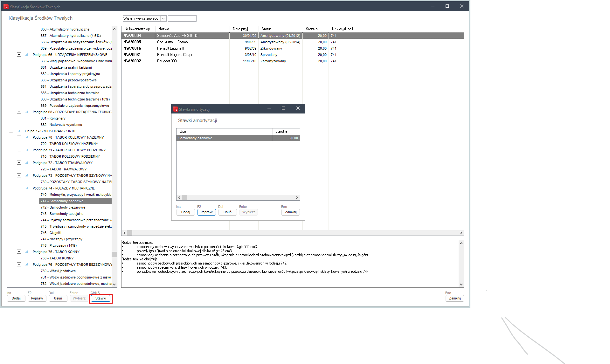Open the Wg nr inwentarzowego dropdown
Viewport: 610px width, 364px height.
pyautogui.click(x=163, y=18)
